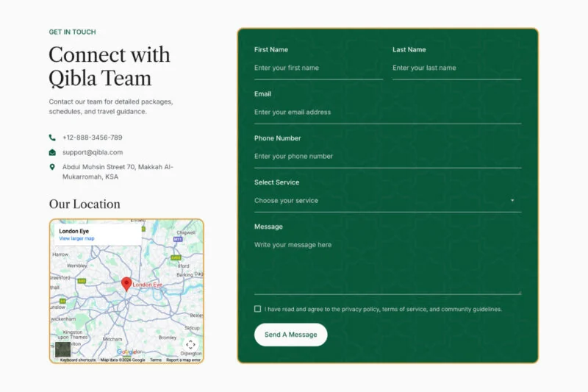Screen dimensions: 588x392
Task: Focus the First Name input field
Action: (x=318, y=68)
